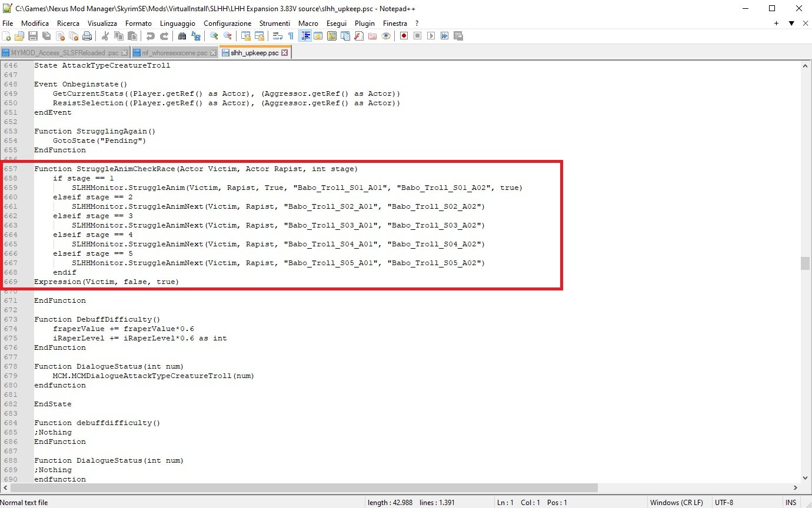Viewport: 812px width, 508px height.
Task: Click the Open file folder icon
Action: click(x=19, y=36)
